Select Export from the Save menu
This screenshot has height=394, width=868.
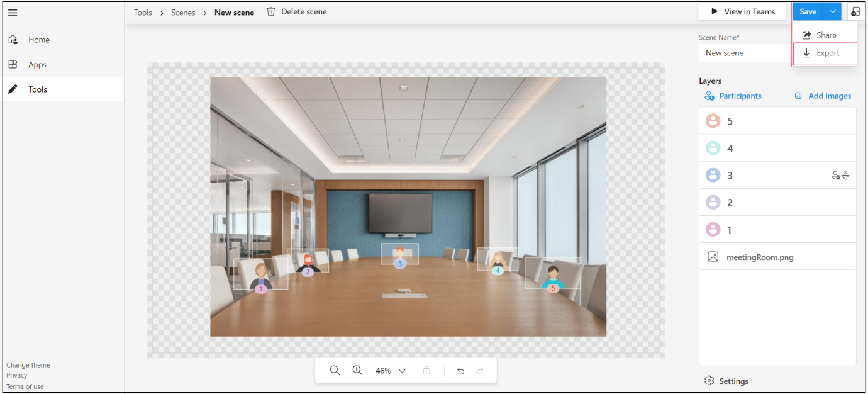click(x=825, y=53)
